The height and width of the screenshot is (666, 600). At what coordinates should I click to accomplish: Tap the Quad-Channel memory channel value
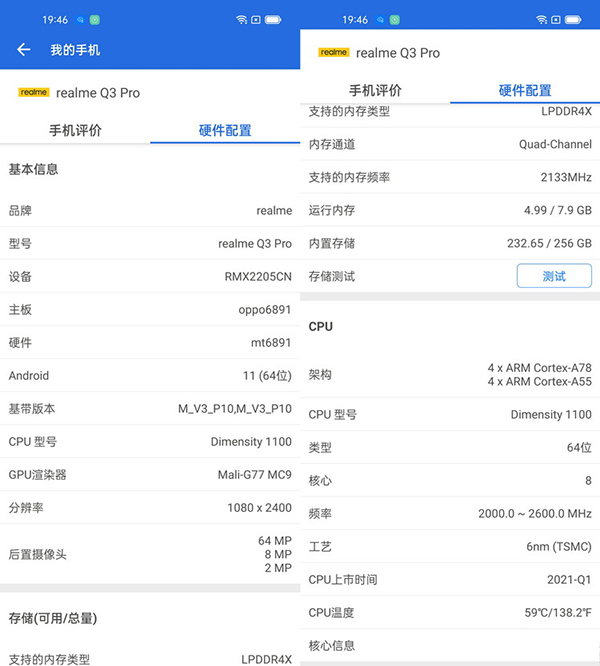point(555,144)
